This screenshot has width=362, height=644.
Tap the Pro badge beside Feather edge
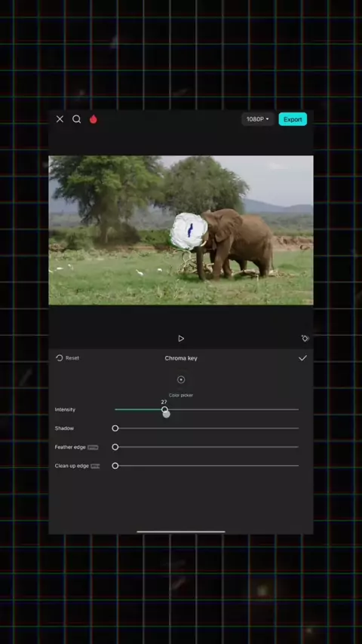[x=93, y=447]
